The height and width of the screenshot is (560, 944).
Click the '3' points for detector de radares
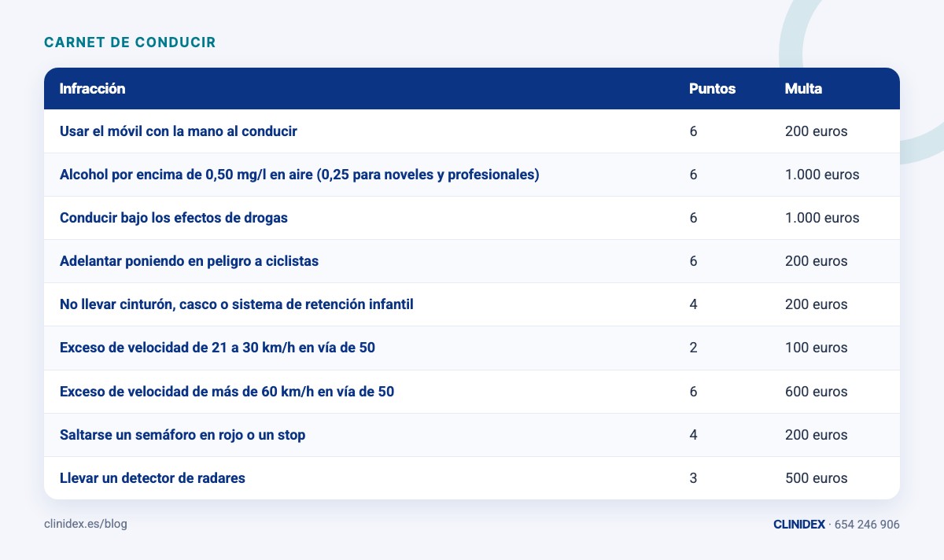click(x=693, y=478)
